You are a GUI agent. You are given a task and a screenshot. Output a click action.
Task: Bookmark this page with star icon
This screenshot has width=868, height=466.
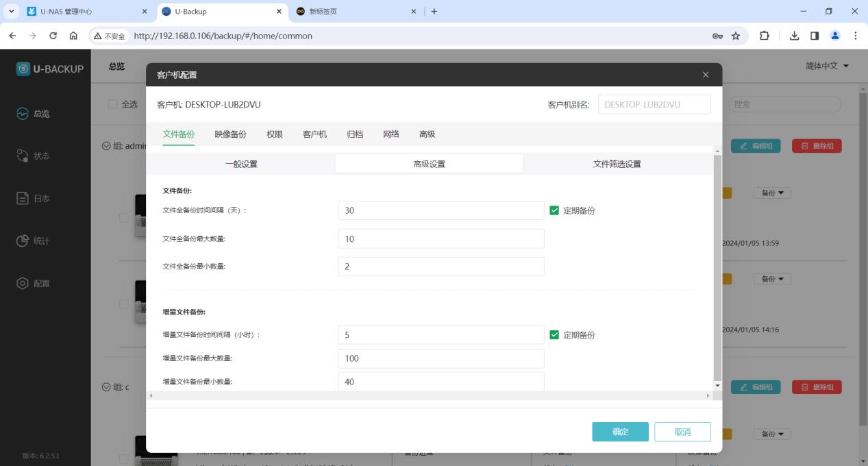coord(736,36)
